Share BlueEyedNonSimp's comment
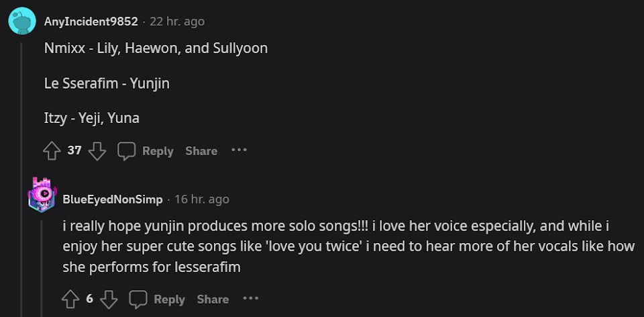The height and width of the screenshot is (317, 644). pyautogui.click(x=213, y=300)
